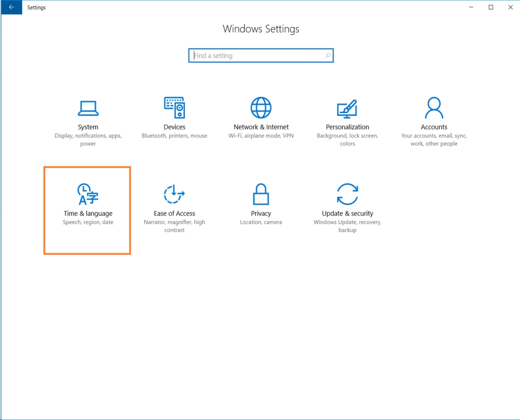
Task: Open the System settings laptop icon
Action: (88, 108)
